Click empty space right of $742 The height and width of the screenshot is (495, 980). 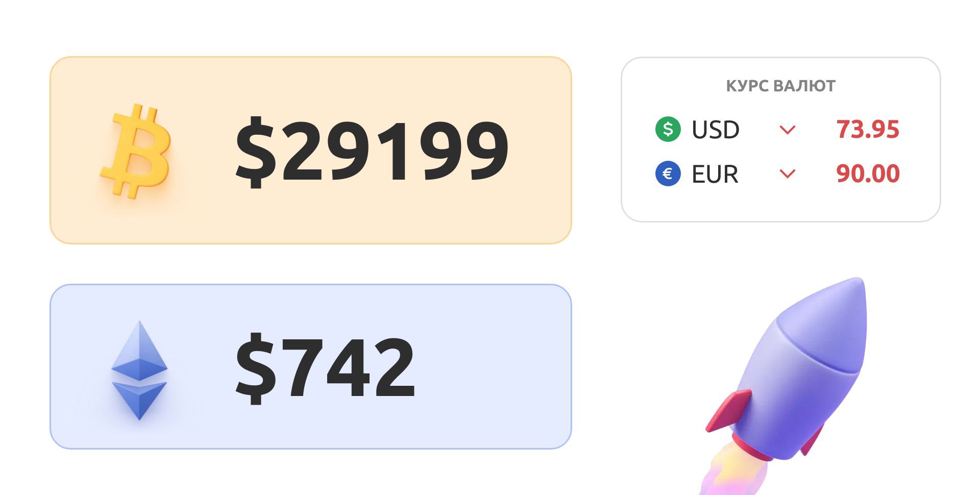[490, 367]
